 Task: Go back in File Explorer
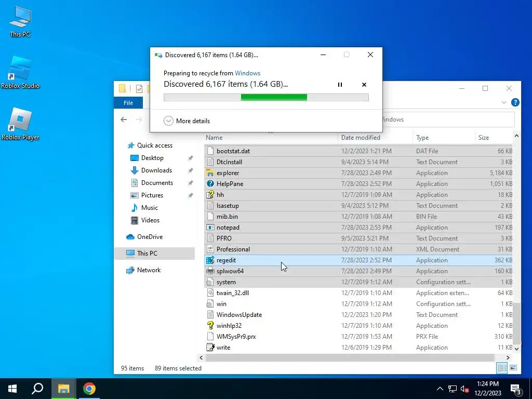click(124, 119)
